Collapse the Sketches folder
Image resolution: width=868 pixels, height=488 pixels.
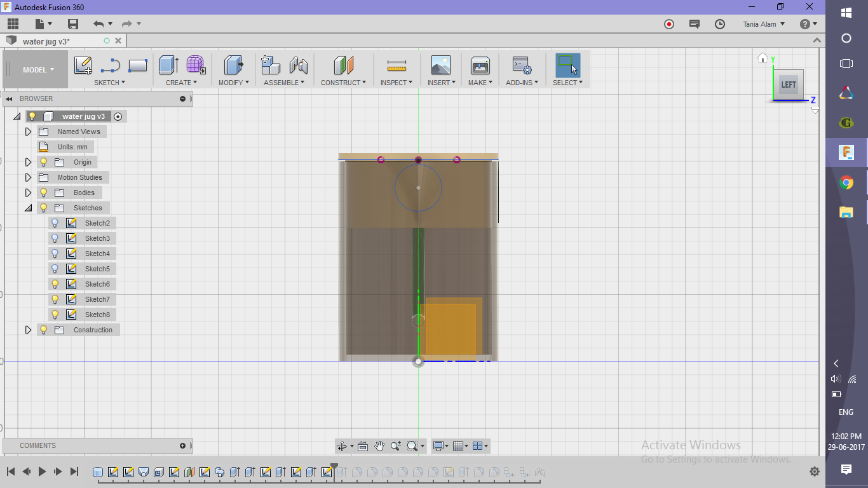point(28,208)
